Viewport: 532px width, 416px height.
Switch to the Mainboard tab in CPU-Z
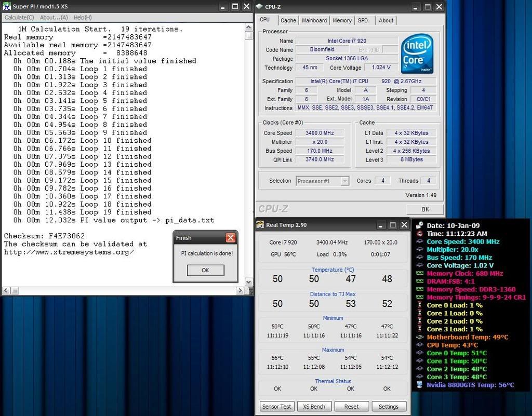314,20
